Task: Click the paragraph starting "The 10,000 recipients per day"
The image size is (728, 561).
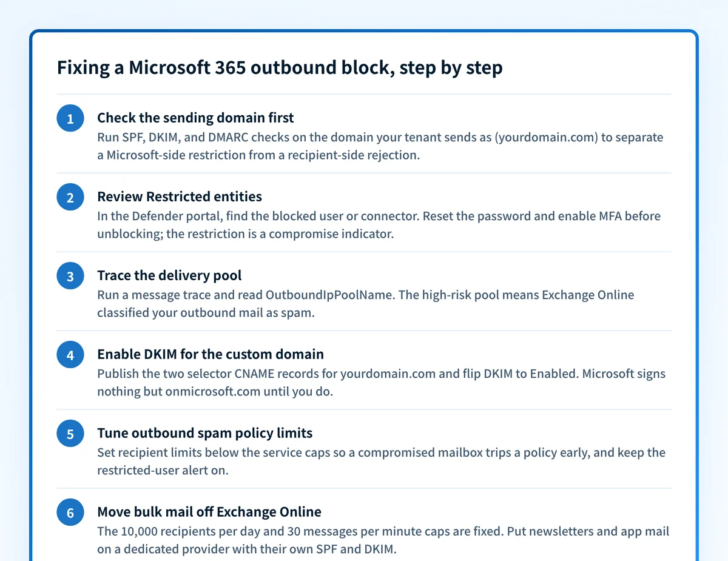Action: pyautogui.click(x=383, y=540)
